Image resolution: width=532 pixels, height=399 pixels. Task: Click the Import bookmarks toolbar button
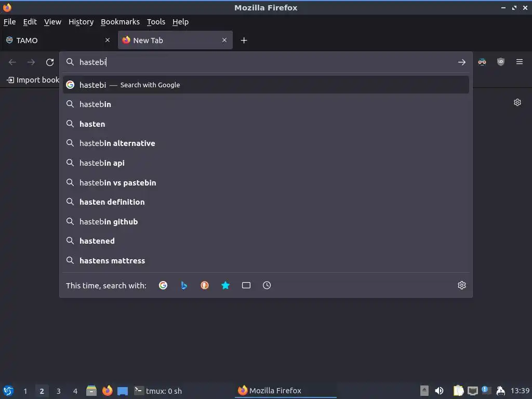33,80
